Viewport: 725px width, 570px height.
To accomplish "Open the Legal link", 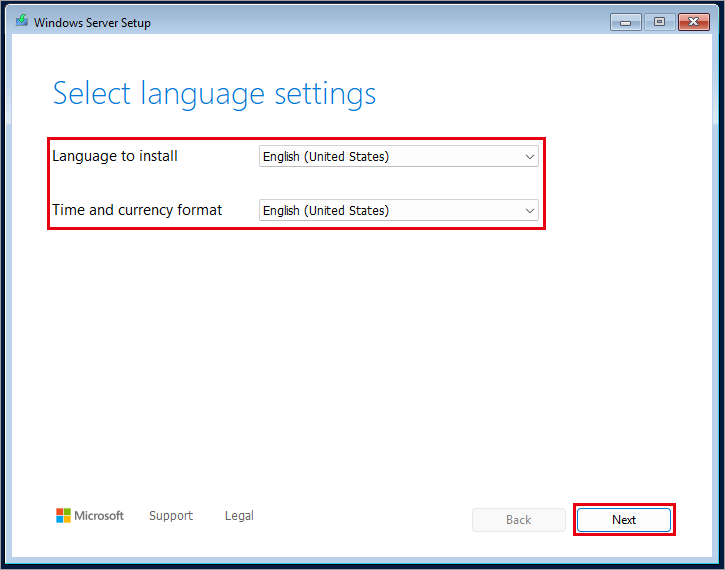I will (239, 515).
